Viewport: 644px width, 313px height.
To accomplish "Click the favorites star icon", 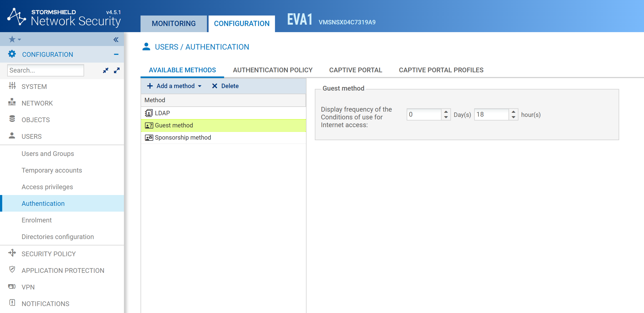I will pyautogui.click(x=12, y=39).
